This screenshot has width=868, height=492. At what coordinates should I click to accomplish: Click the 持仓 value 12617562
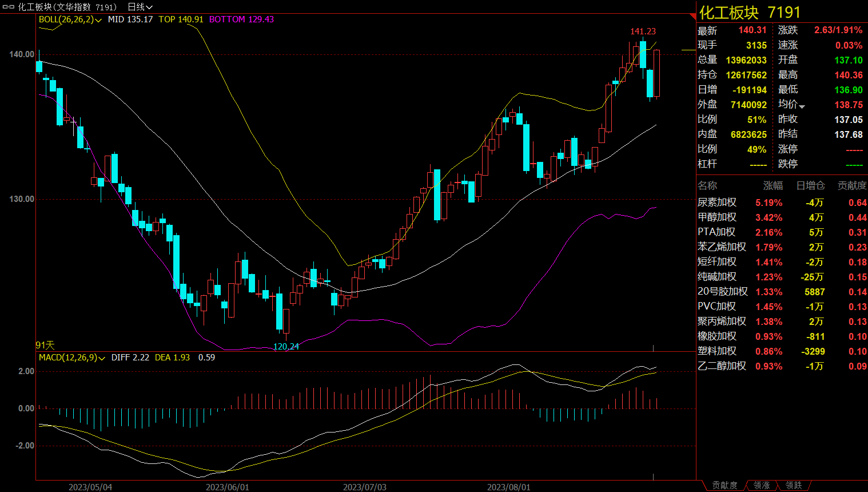click(746, 75)
